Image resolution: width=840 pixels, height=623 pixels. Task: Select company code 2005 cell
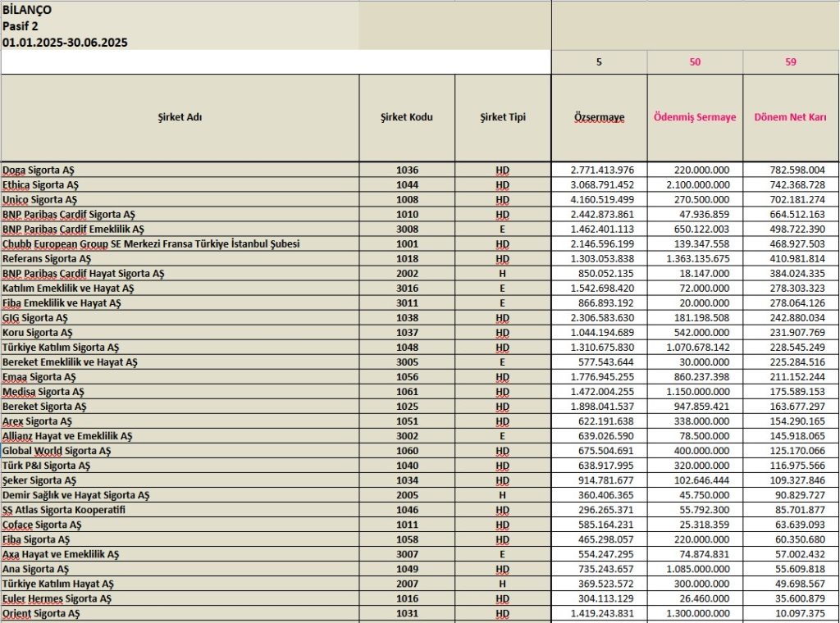pos(407,496)
